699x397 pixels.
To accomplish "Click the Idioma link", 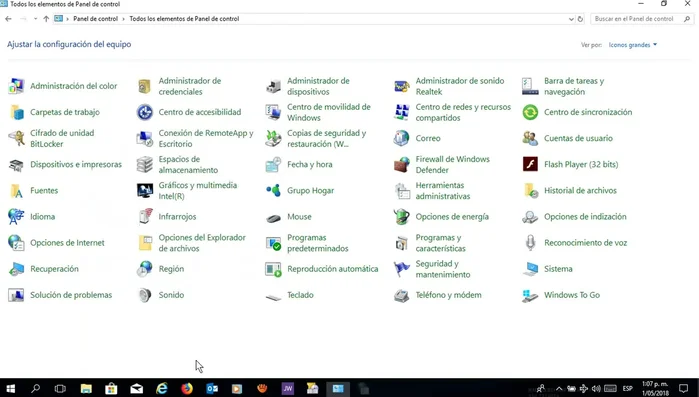I will point(43,217).
